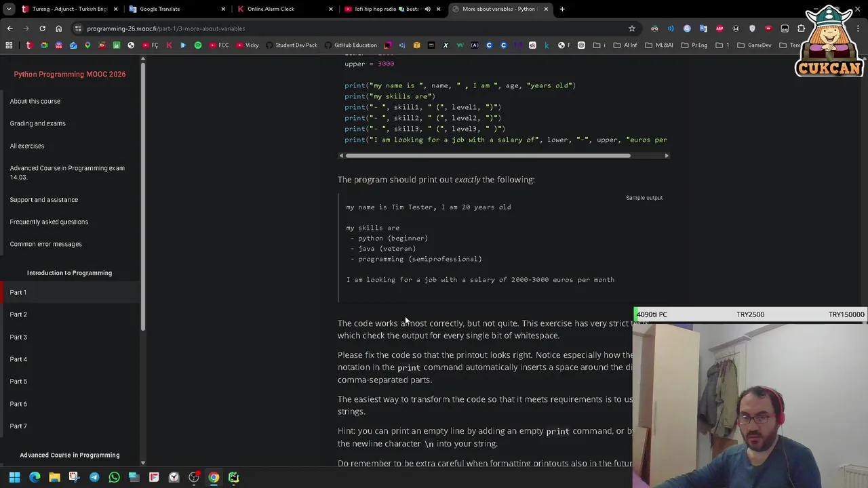Open the Python Programming MOOC 2026 home link
Viewport: 868px width, 488px height.
click(70, 75)
